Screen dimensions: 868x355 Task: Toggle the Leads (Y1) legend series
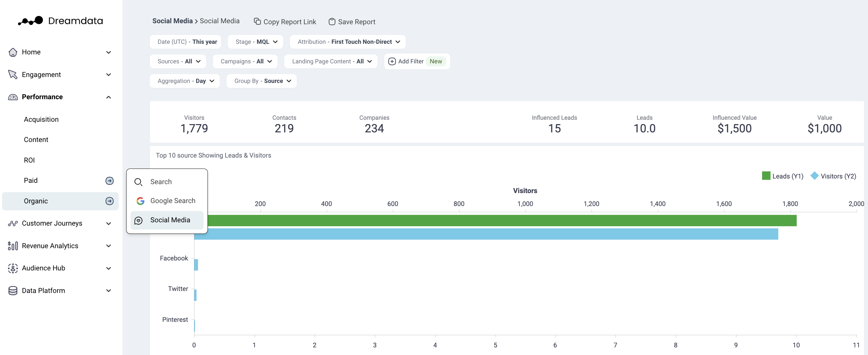pos(782,176)
